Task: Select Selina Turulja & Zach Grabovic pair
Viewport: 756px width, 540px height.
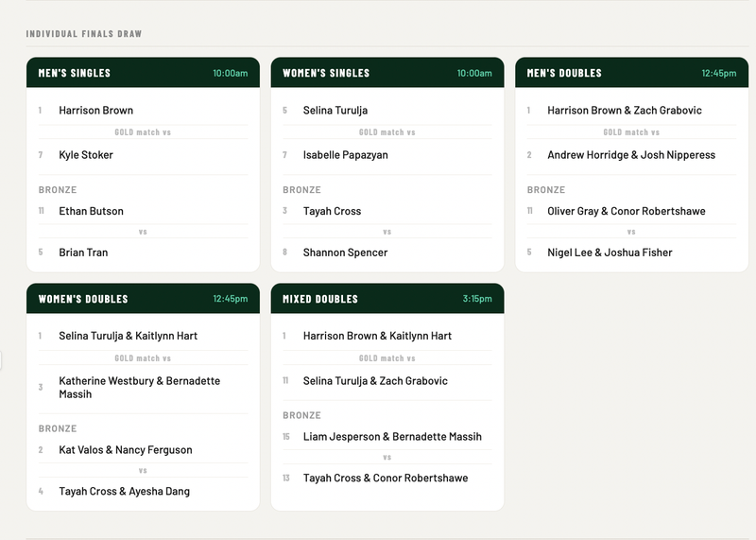Action: point(375,381)
